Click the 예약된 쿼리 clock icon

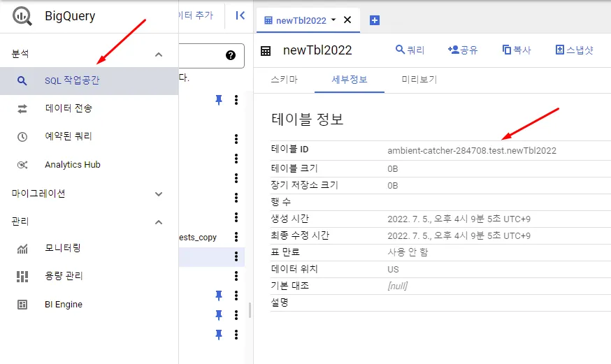click(x=22, y=137)
